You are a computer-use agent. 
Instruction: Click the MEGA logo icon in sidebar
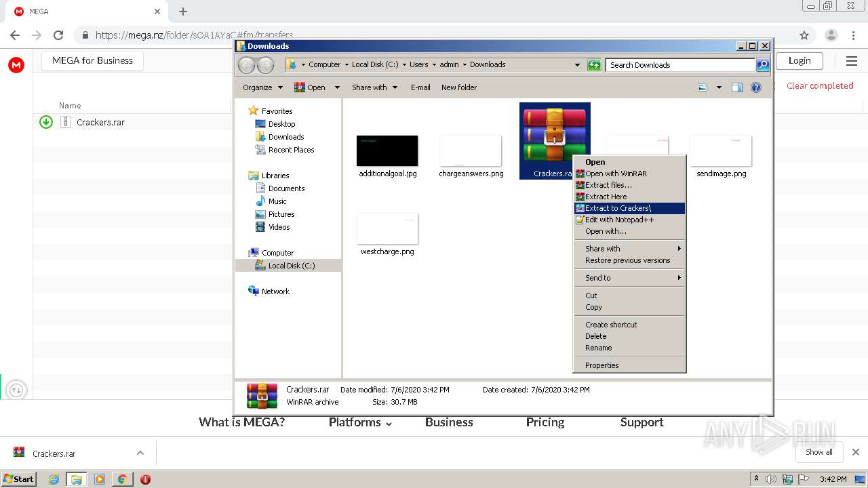(16, 65)
